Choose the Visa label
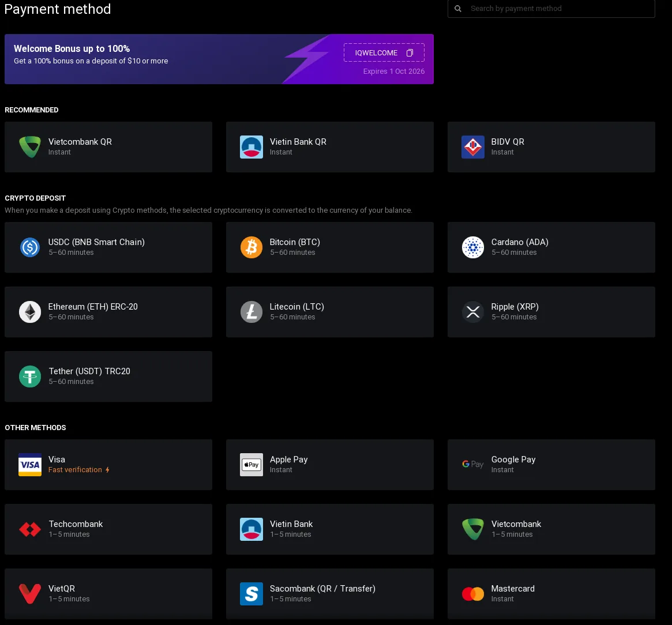The image size is (672, 625). point(57,460)
